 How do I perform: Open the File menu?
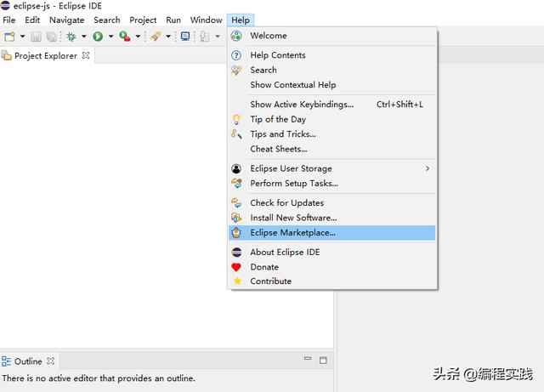(9, 20)
